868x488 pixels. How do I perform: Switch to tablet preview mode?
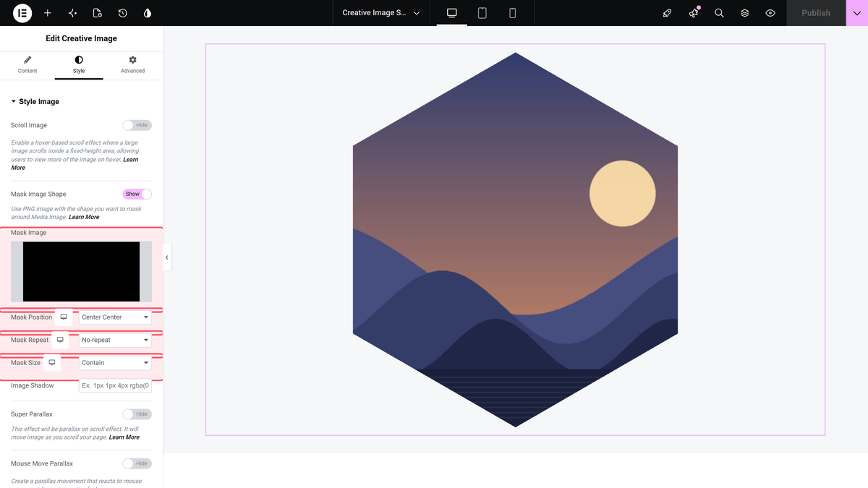pos(482,13)
